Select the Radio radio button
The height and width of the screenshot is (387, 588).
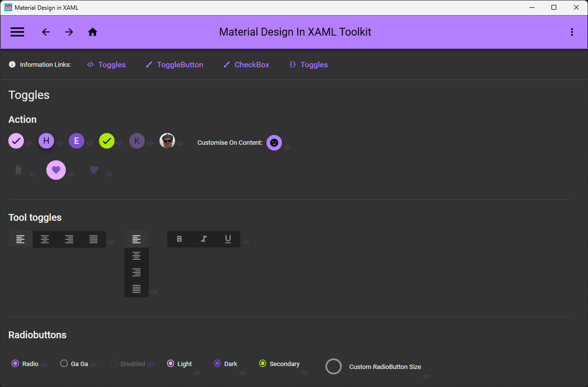25,364
